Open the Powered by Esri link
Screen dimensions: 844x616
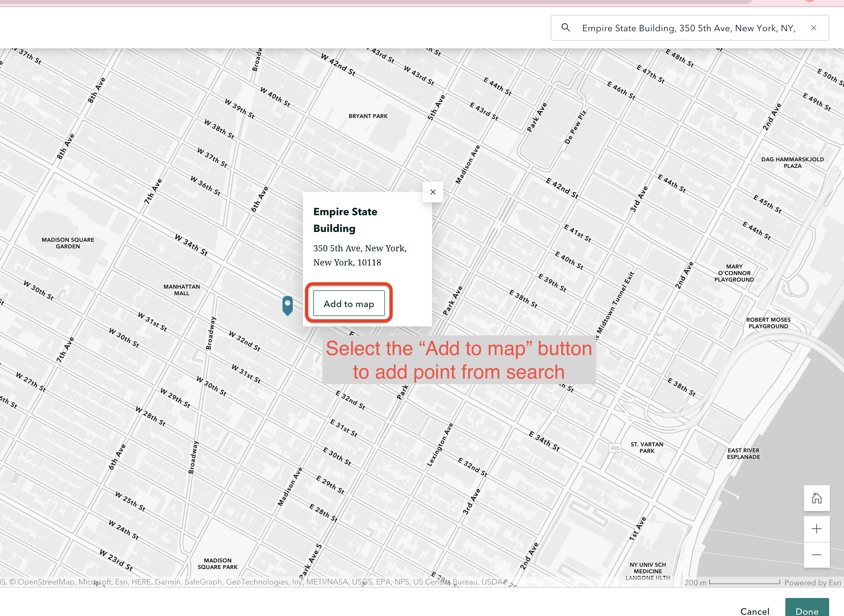812,582
